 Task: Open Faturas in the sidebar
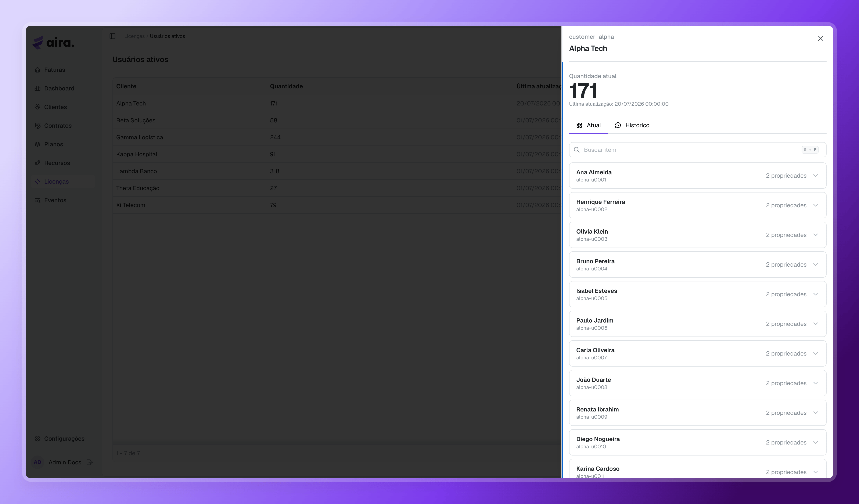tap(63, 70)
